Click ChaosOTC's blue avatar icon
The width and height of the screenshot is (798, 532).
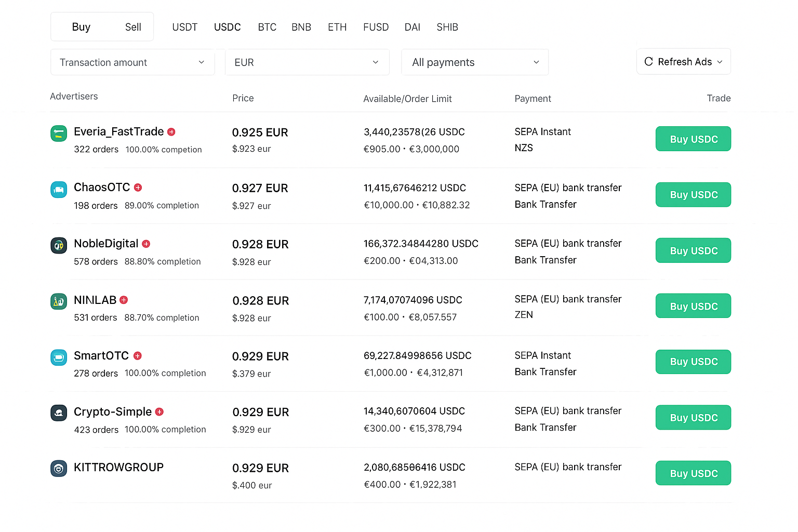[x=59, y=190]
